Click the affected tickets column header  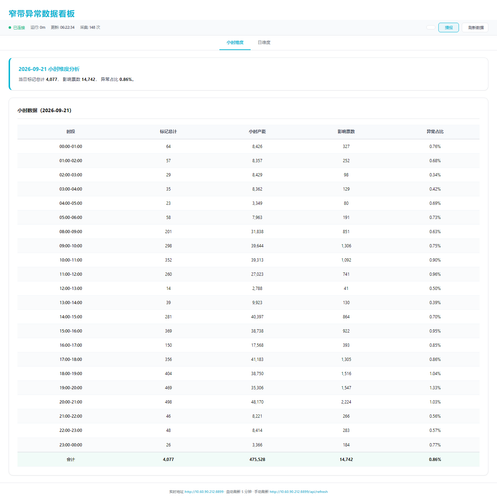[346, 132]
